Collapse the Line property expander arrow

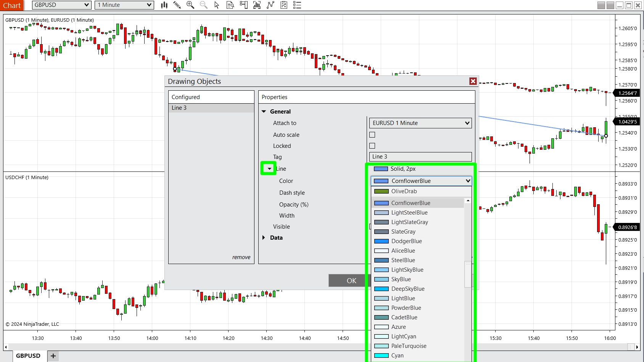tap(269, 169)
